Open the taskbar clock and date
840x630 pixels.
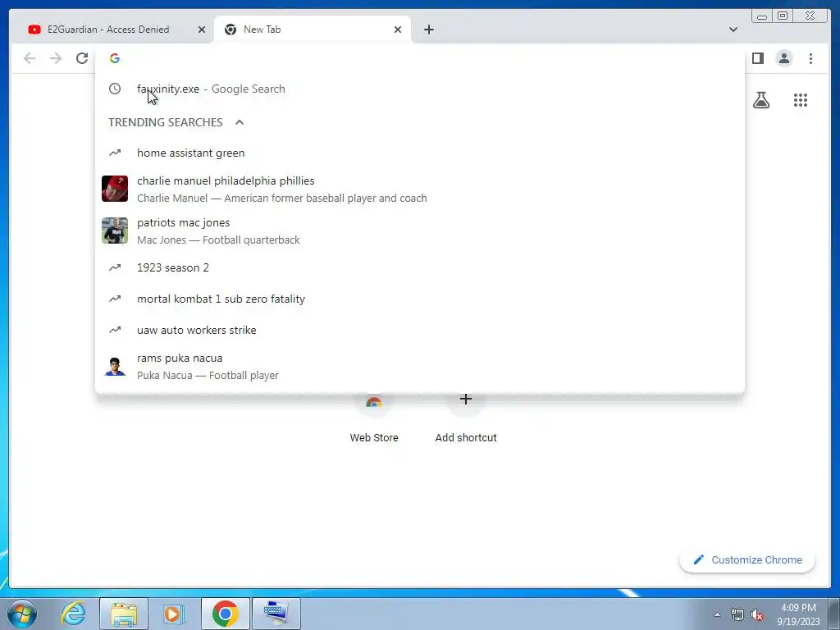[798, 614]
